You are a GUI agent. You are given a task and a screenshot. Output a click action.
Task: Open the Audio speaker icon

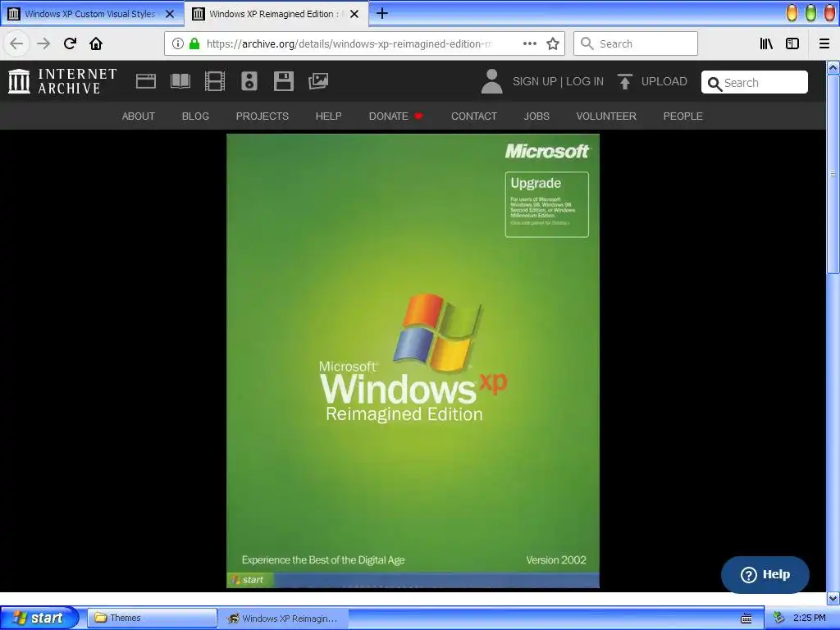point(249,81)
